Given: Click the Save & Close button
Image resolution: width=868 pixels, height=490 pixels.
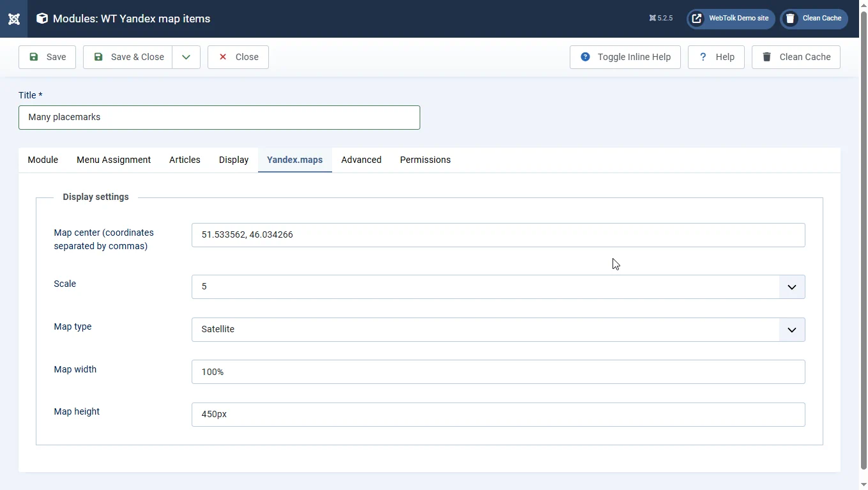Looking at the screenshot, I should point(128,57).
